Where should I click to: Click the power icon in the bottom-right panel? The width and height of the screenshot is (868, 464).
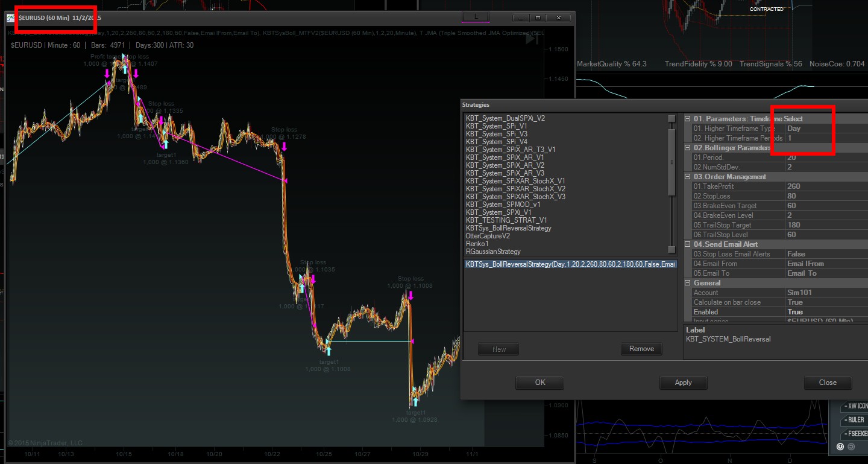840,447
